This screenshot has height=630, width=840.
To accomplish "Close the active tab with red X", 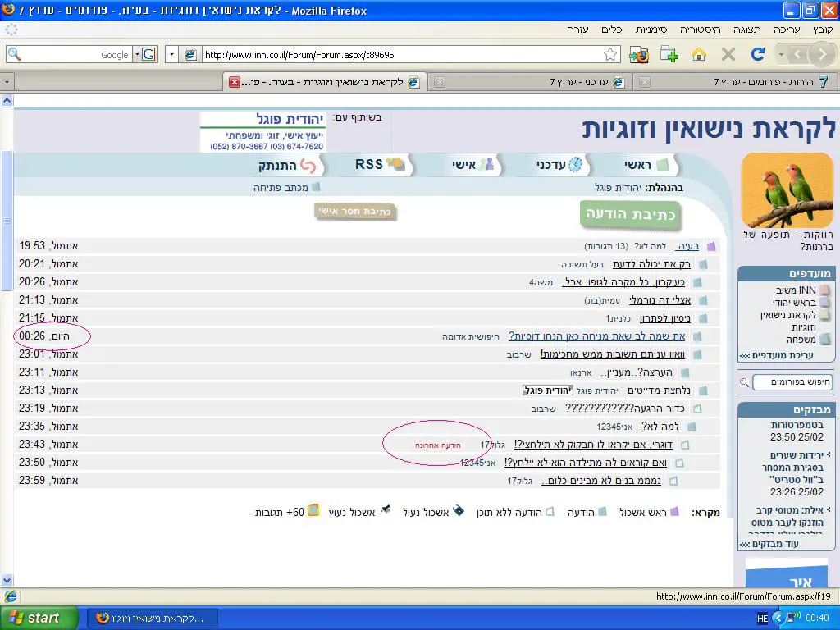I will pos(235,82).
